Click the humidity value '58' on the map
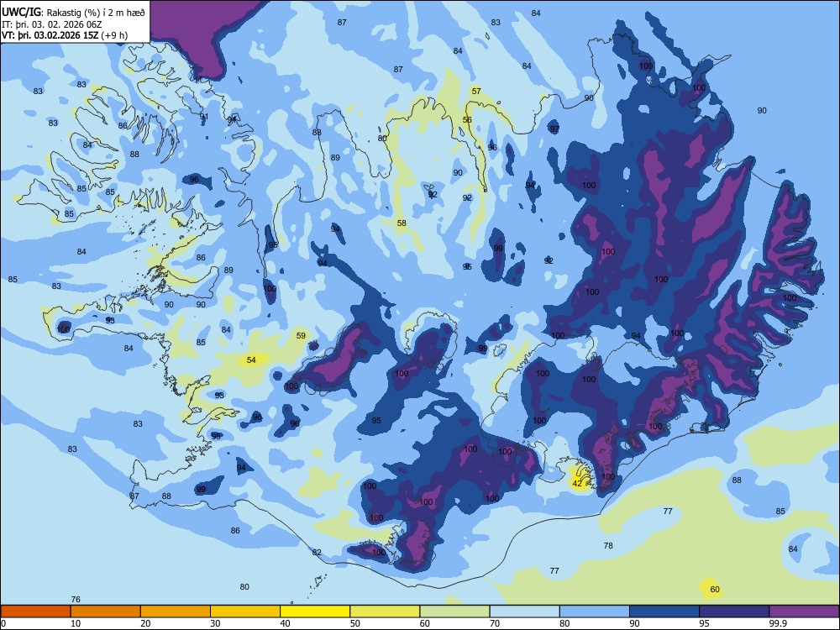The width and height of the screenshot is (840, 630). tap(402, 223)
